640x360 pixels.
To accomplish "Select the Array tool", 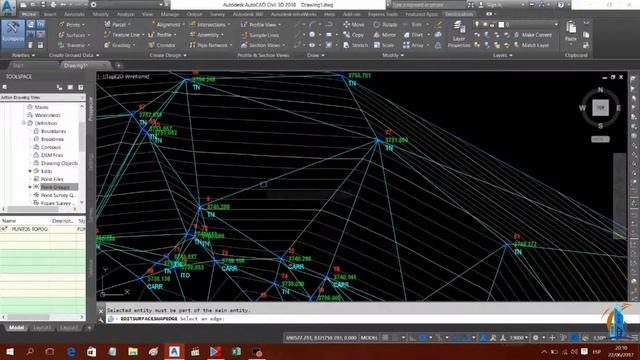I will (x=414, y=45).
